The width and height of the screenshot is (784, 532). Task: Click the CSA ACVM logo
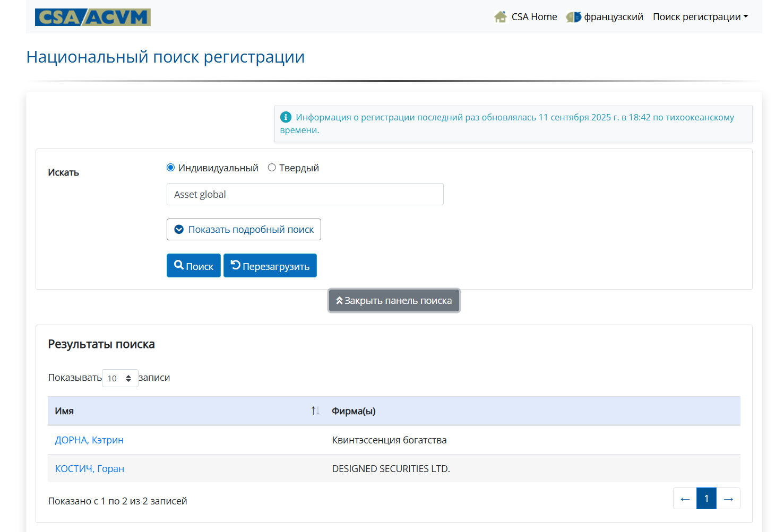pyautogui.click(x=93, y=17)
